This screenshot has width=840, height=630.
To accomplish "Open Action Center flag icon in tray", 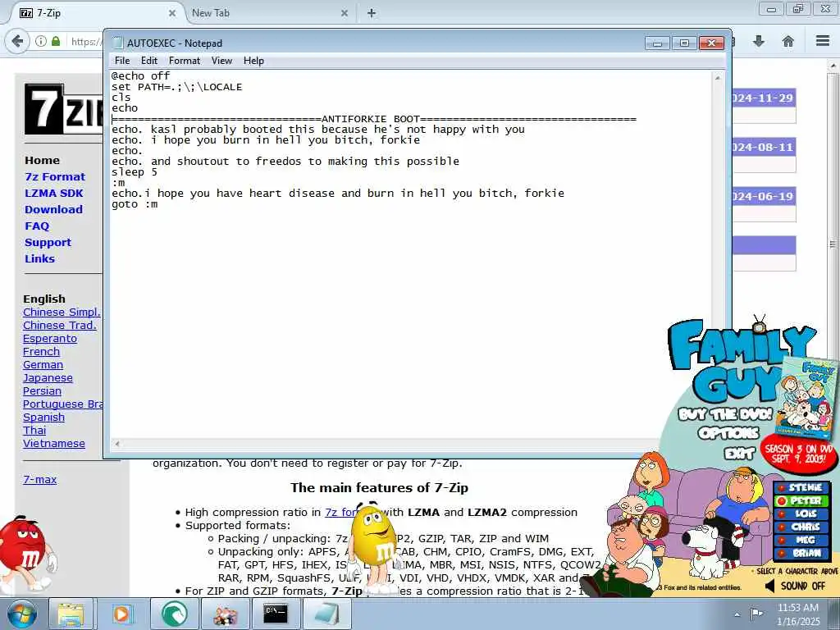I will [x=756, y=614].
